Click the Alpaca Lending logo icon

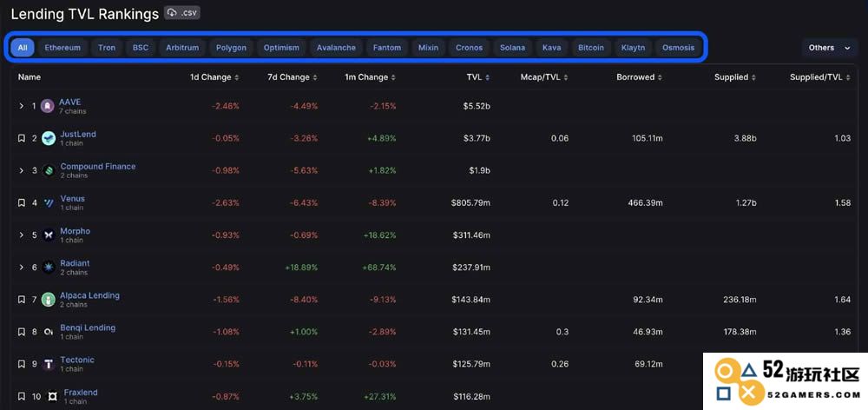(49, 300)
